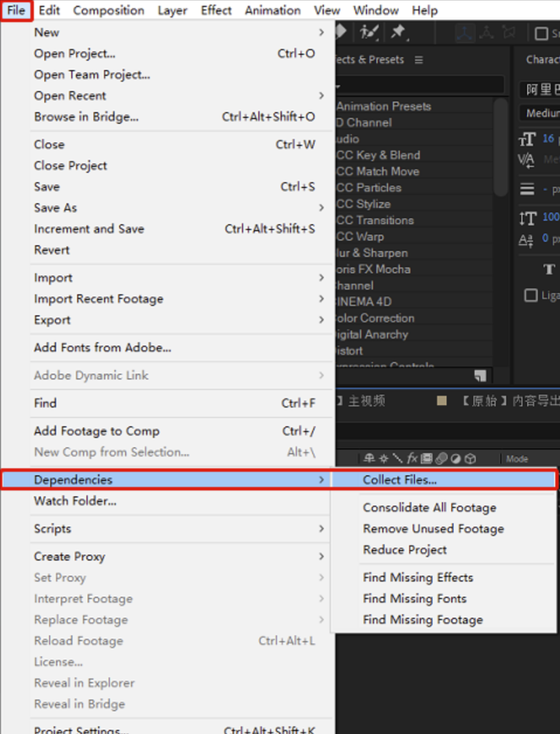Click the Local Axis Mode icon
560x734 pixels.
click(465, 33)
